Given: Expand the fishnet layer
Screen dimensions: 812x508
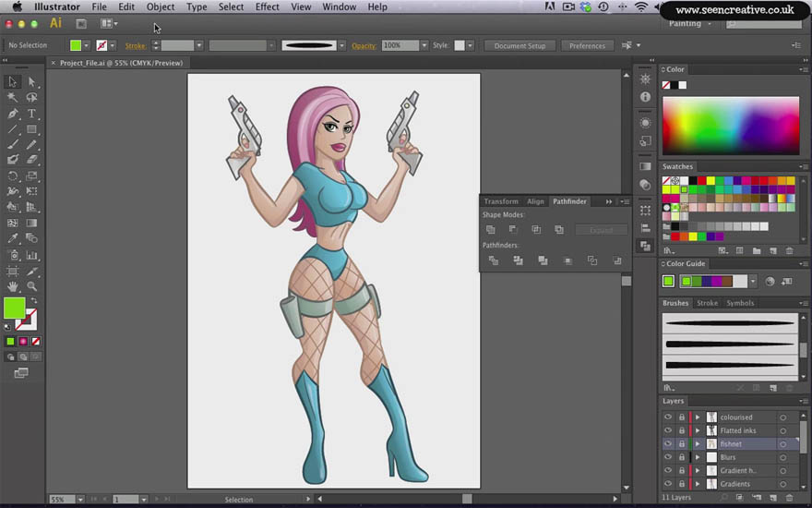Looking at the screenshot, I should click(698, 443).
